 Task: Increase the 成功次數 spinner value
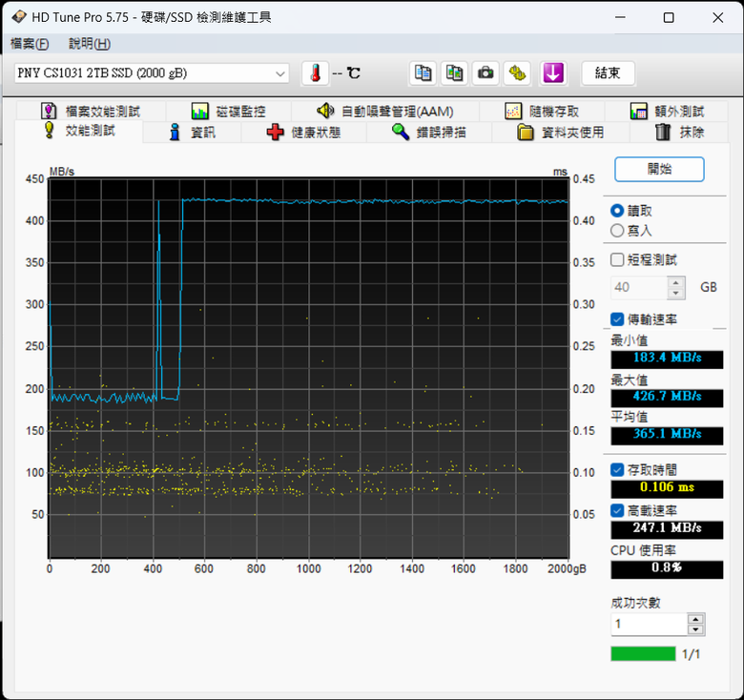click(695, 619)
